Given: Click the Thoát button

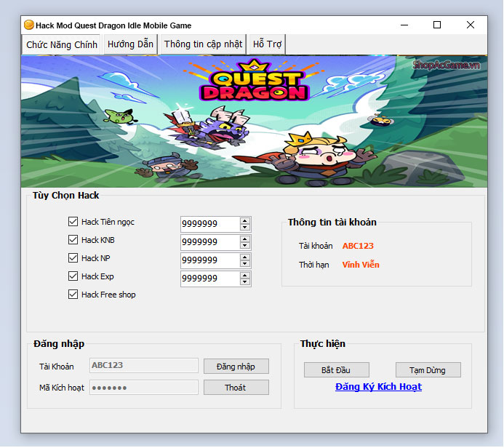Looking at the screenshot, I should coord(236,388).
